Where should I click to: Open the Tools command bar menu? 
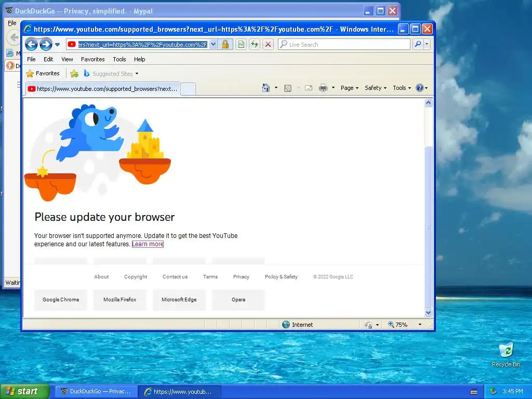click(402, 88)
